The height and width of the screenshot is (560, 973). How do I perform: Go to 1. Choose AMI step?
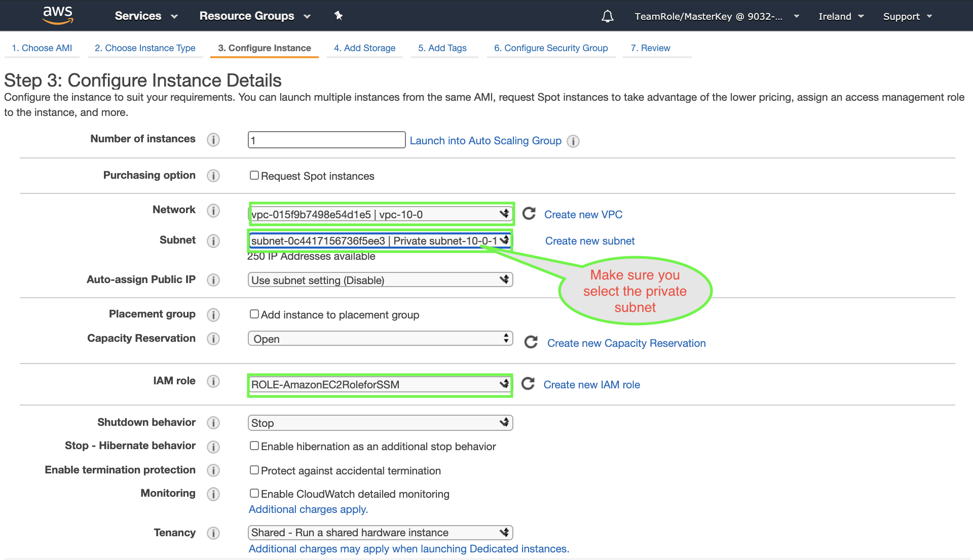coord(42,48)
